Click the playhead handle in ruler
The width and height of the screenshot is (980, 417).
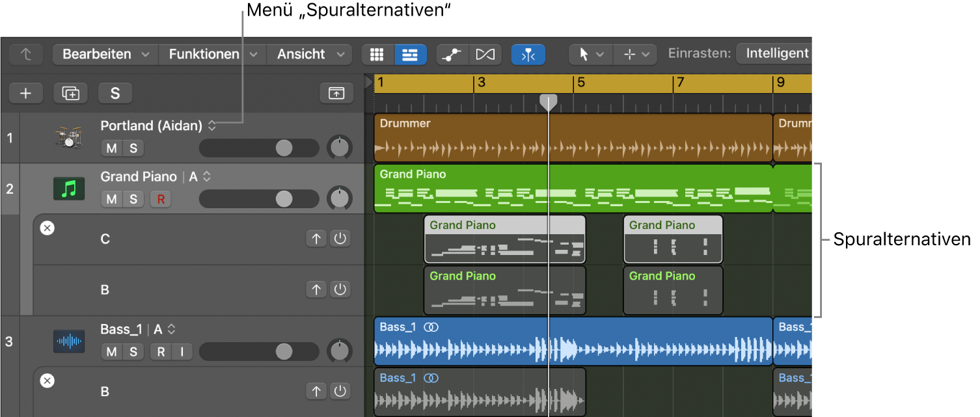(x=549, y=101)
